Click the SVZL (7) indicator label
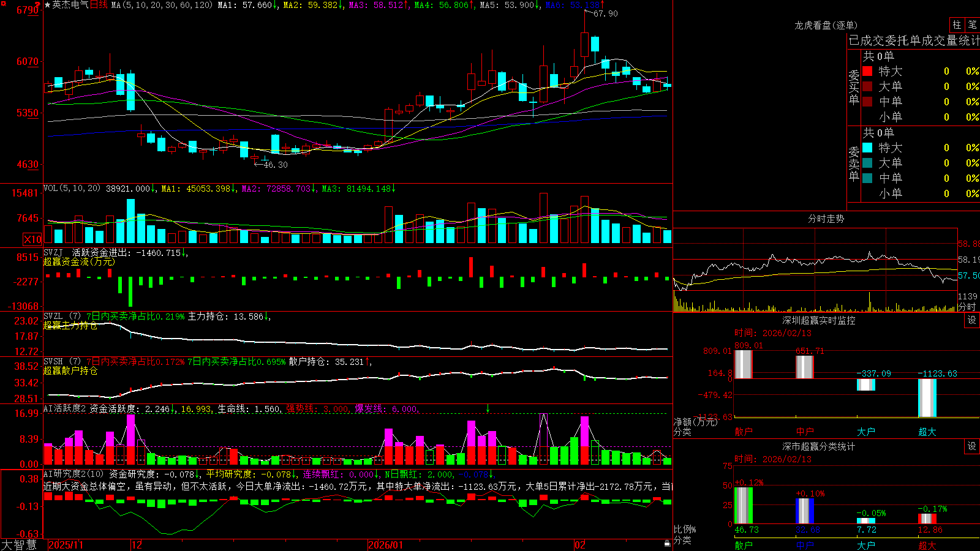This screenshot has width=980, height=551. coord(62,317)
